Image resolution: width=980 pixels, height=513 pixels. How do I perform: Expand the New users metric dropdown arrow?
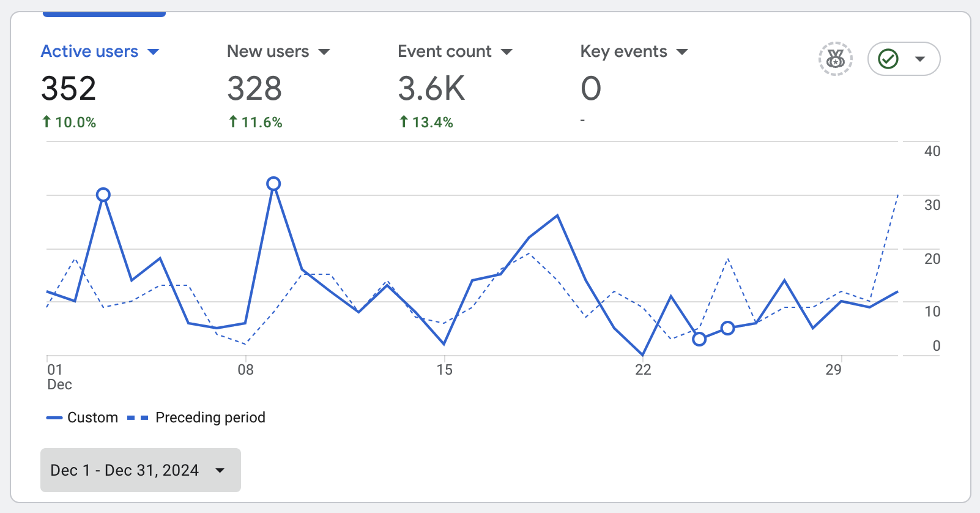[x=324, y=52]
